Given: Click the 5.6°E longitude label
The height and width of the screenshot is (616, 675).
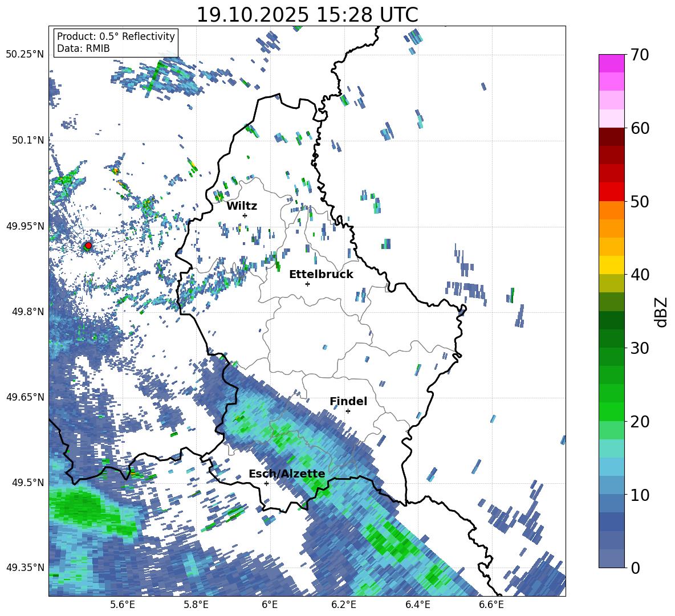Looking at the screenshot, I should coord(123,605).
